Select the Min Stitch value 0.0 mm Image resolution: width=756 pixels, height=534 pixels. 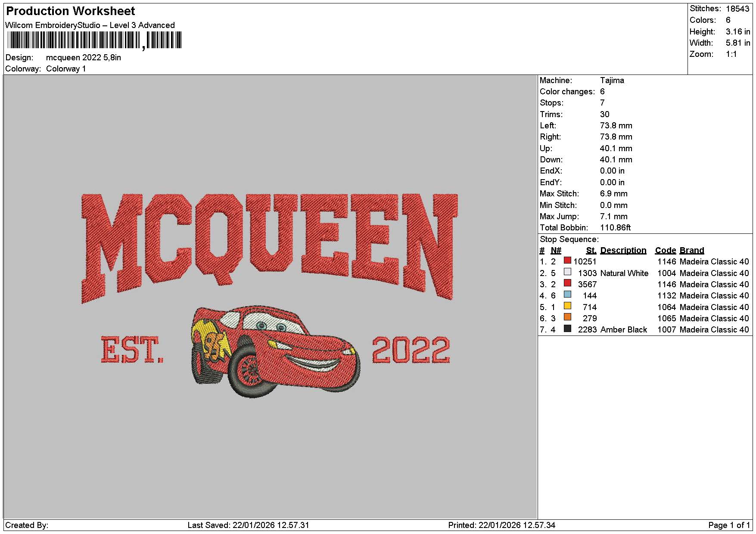click(x=614, y=205)
